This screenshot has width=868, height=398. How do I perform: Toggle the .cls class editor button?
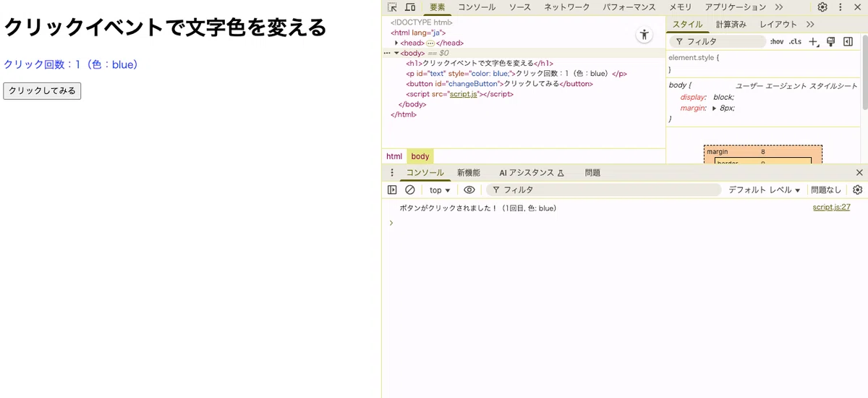[x=795, y=42]
